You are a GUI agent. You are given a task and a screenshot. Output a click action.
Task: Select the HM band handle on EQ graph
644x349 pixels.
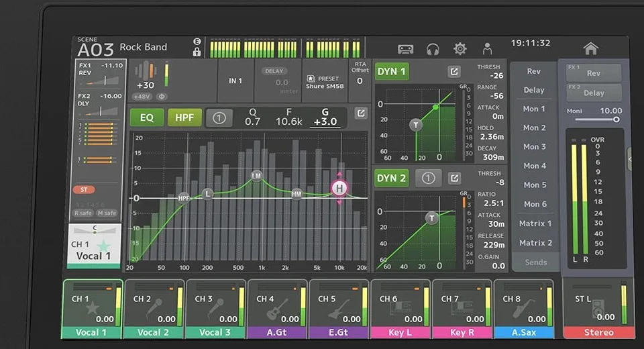click(x=297, y=193)
